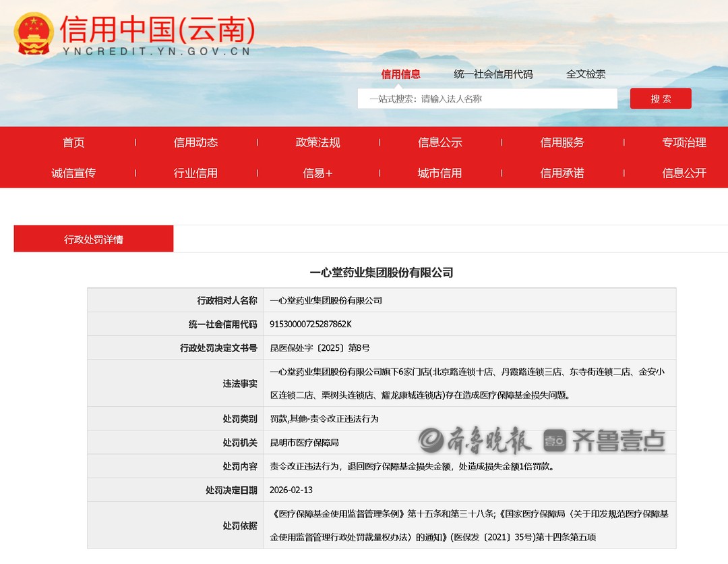Go to 行业信用 section
The image size is (728, 564).
[x=195, y=173]
